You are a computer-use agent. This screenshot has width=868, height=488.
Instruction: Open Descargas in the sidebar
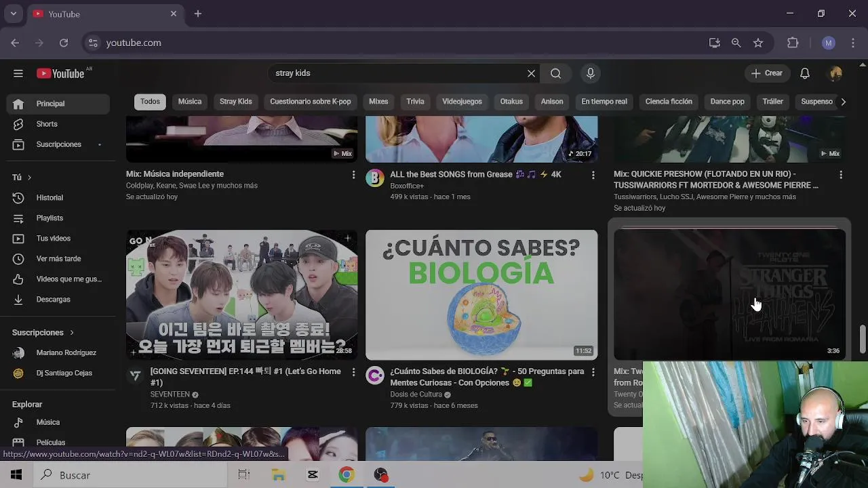point(58,300)
